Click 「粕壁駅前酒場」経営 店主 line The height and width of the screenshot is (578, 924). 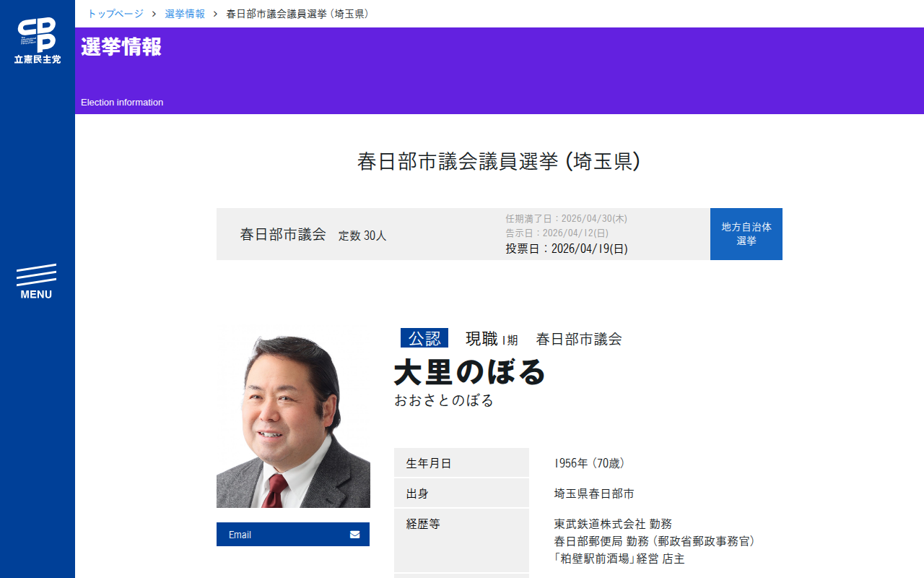click(x=619, y=558)
